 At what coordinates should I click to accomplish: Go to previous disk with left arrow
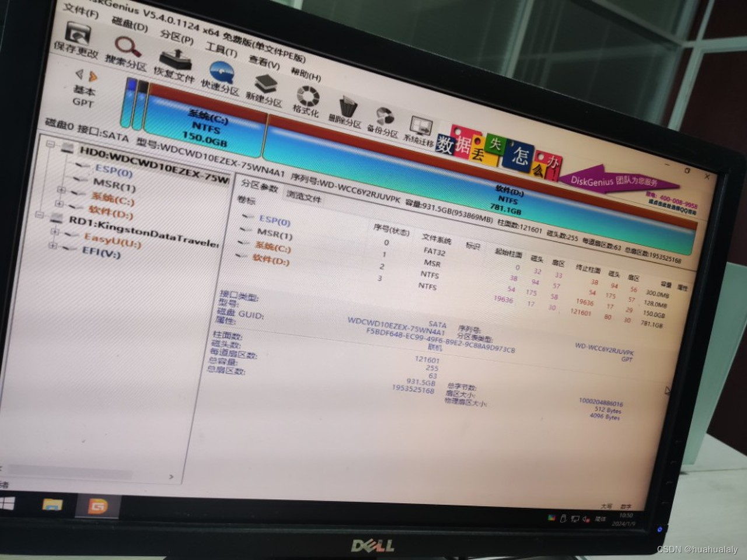(80, 73)
